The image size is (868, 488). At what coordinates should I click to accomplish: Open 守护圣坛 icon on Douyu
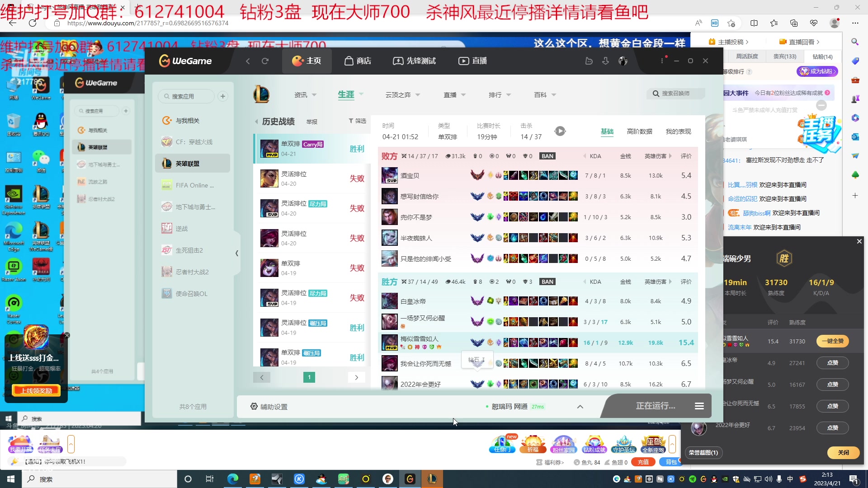pos(623,444)
